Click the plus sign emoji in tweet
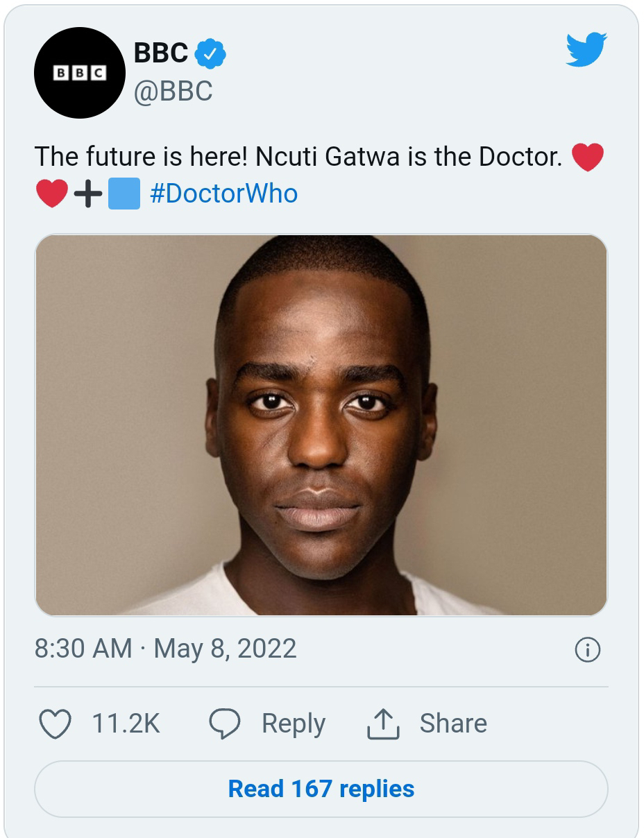 [x=88, y=194]
